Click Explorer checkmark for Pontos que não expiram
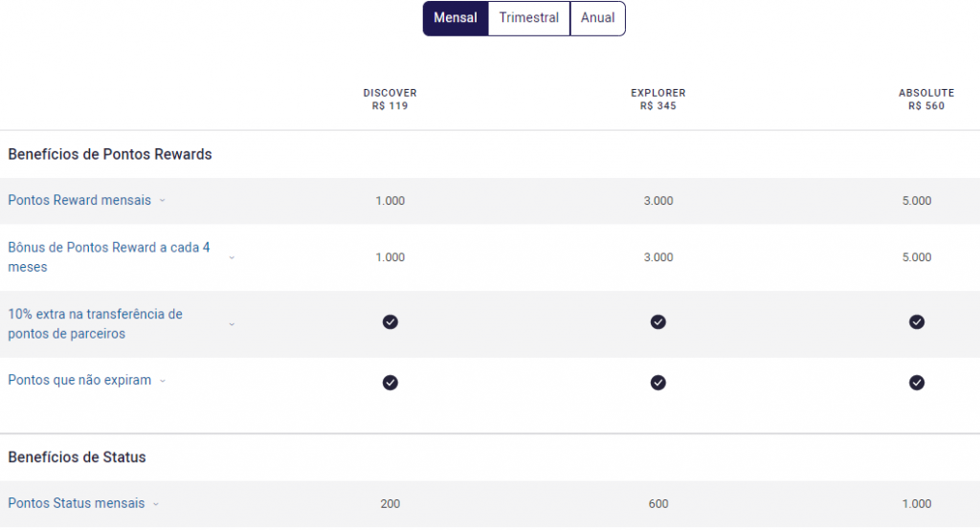Viewport: 980px width, 530px height. 658,383
